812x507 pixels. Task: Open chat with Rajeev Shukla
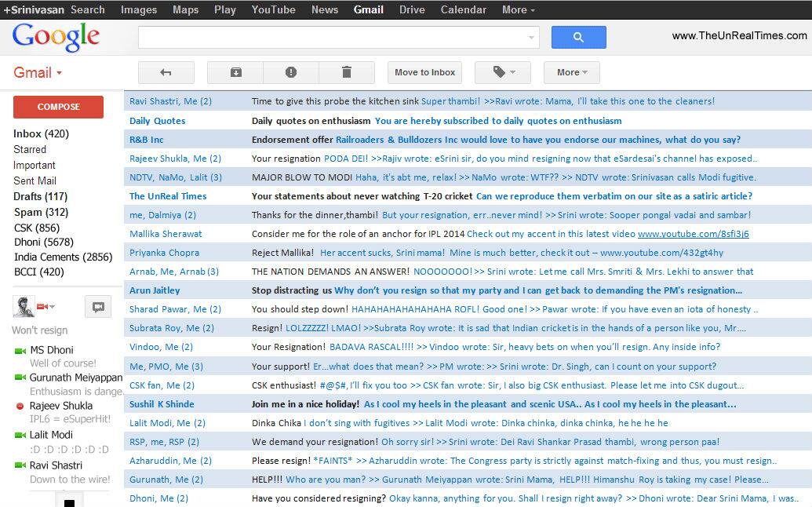click(x=61, y=406)
